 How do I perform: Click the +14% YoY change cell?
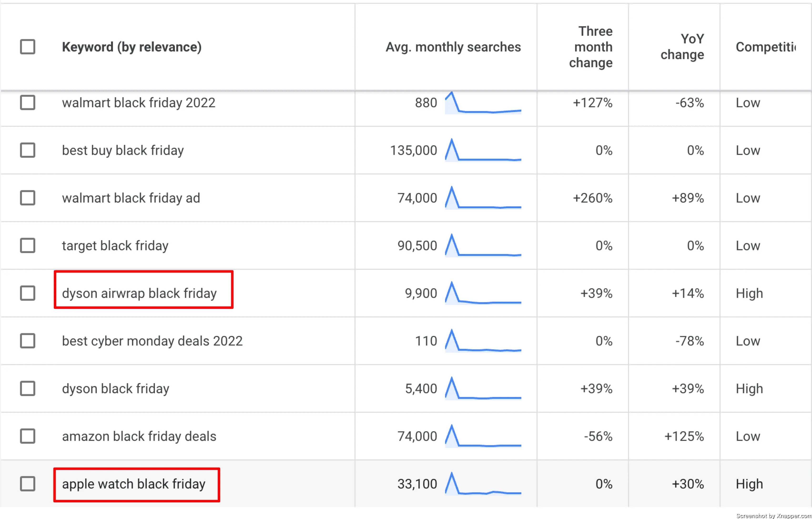pyautogui.click(x=688, y=293)
